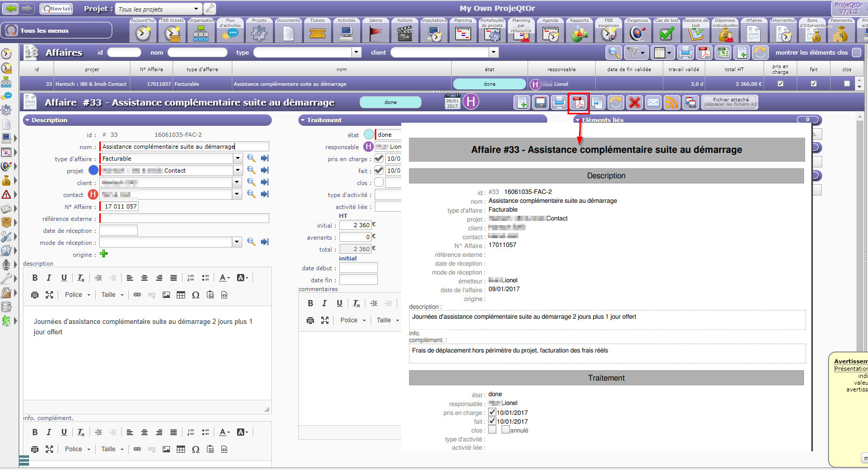The image size is (868, 470).
Task: Save the current affaire
Action: click(x=541, y=103)
